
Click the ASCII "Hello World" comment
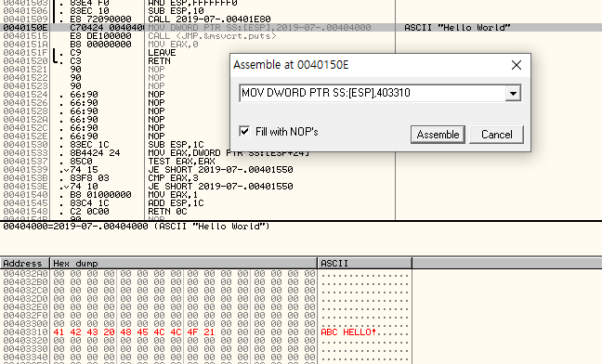(x=457, y=28)
